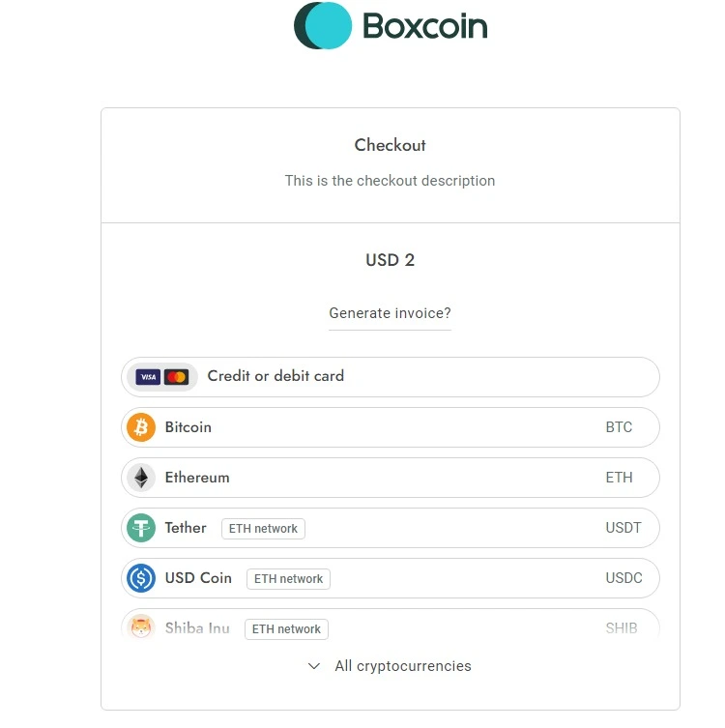Select the BTC ticker label
This screenshot has height=728, width=725.
[619, 427]
